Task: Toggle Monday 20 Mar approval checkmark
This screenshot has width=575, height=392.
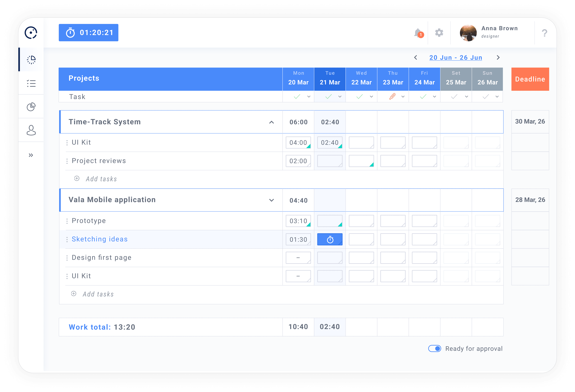Action: coord(297,97)
